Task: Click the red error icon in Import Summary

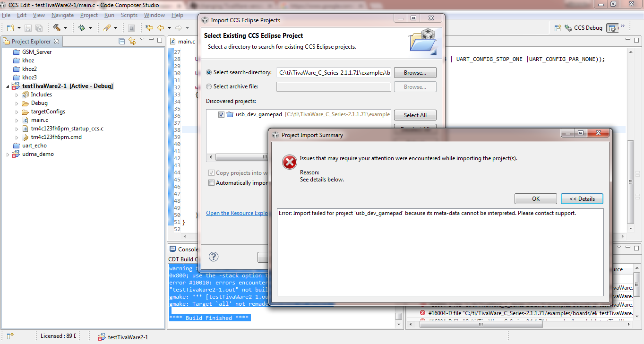Action: click(289, 163)
